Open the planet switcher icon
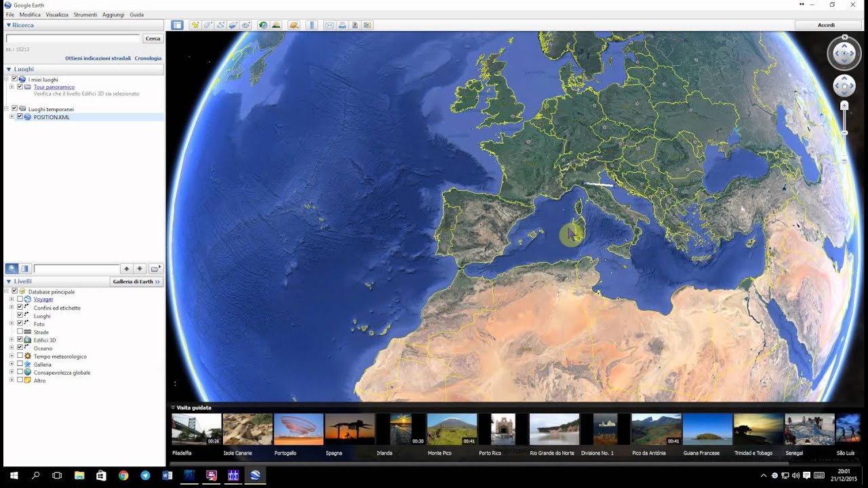868x488 pixels. click(x=294, y=25)
